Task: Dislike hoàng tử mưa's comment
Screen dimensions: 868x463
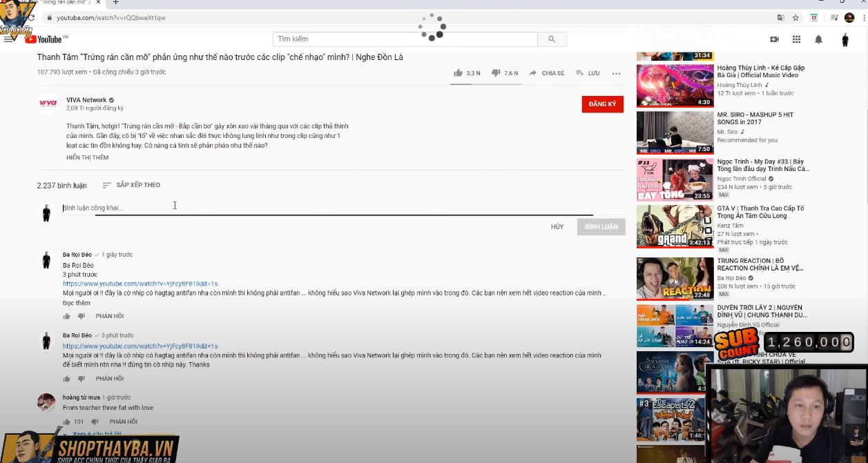Action: (95, 422)
